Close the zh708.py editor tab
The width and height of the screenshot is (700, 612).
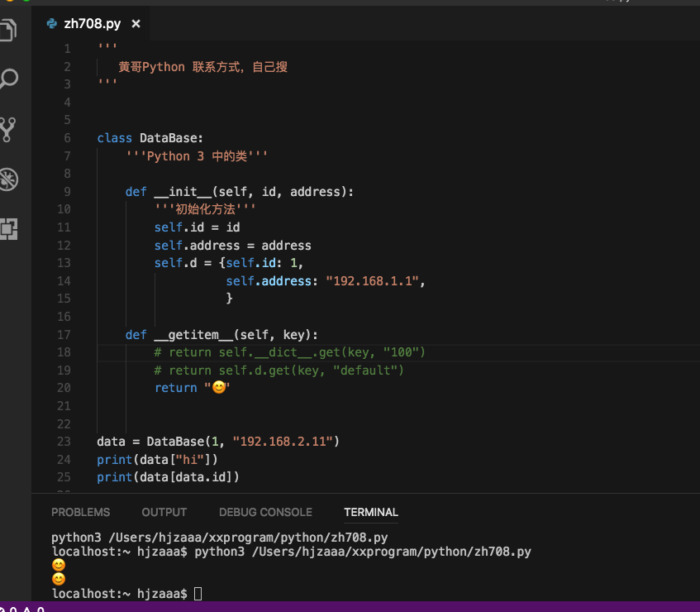[x=135, y=24]
